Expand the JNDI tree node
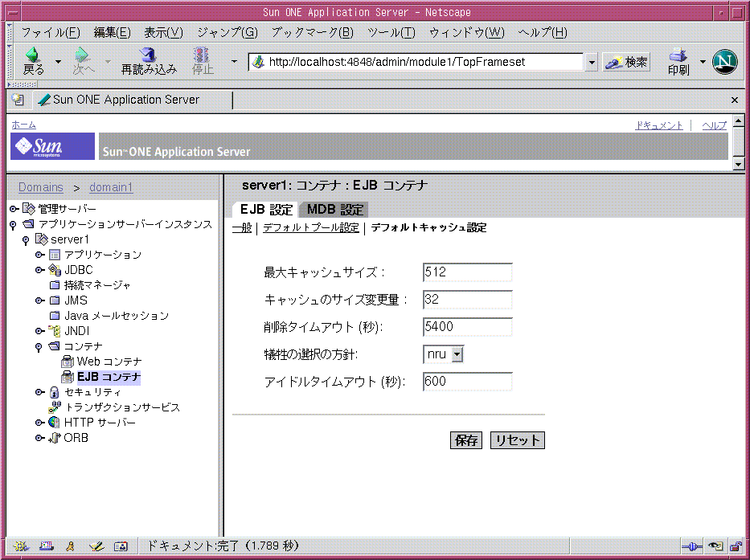The image size is (750, 560). [40, 331]
